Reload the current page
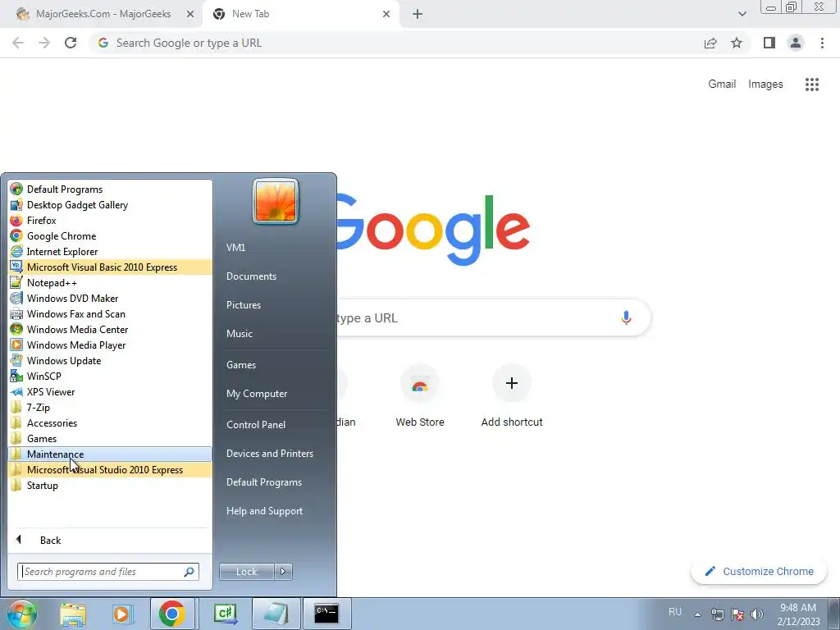 coord(71,43)
